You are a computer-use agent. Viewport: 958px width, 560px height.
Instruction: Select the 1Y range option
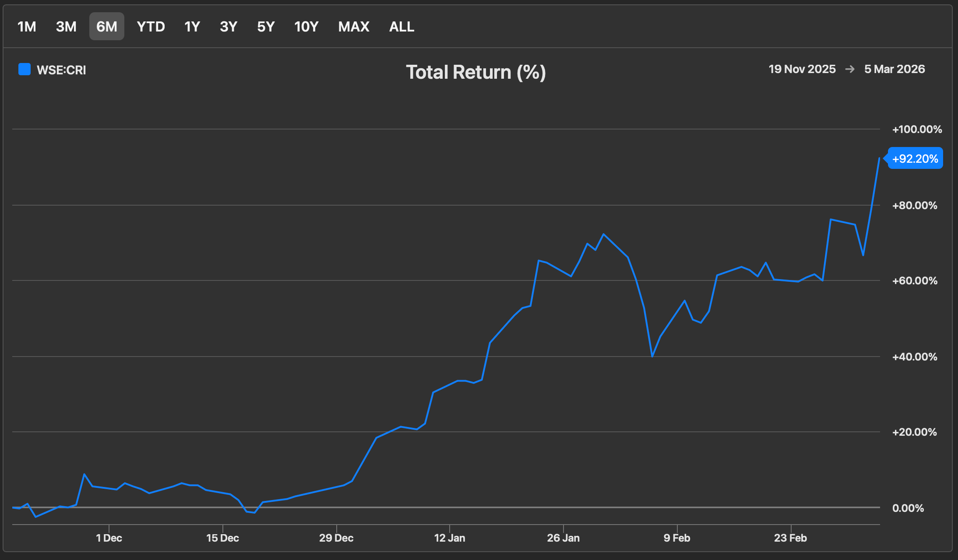click(x=192, y=27)
